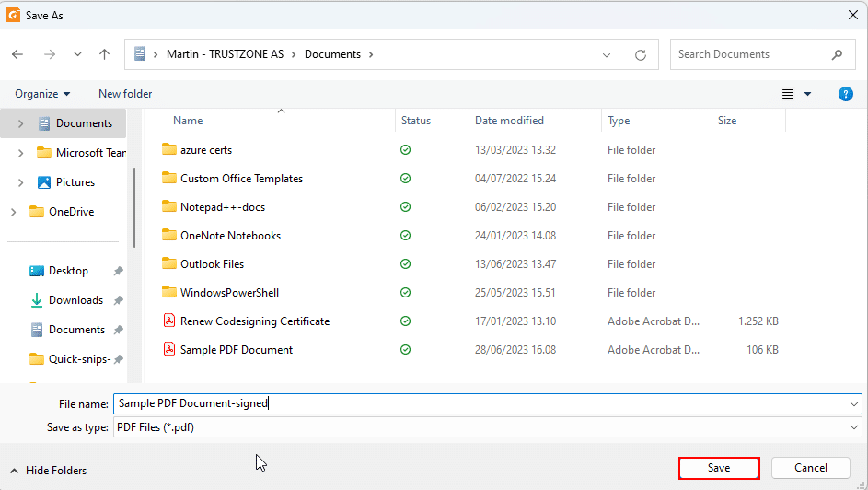Select Sample PDF Document file icon
868x490 pixels.
tap(169, 349)
